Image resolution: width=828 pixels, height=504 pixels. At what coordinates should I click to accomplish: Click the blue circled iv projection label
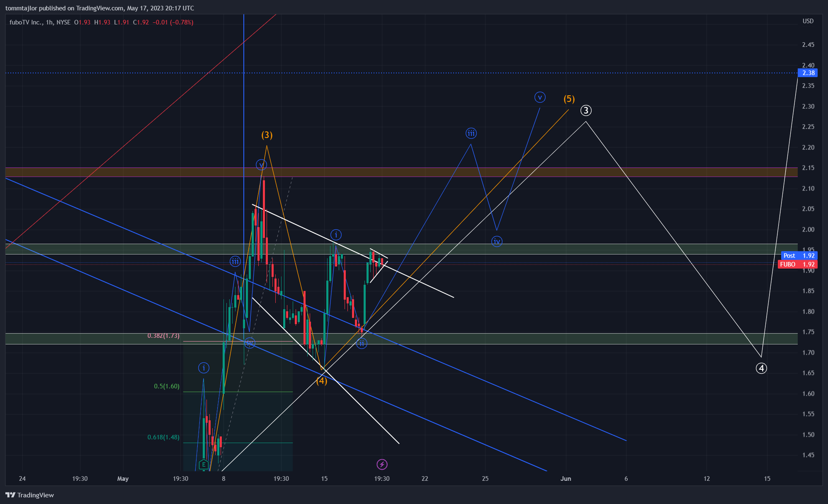[497, 241]
